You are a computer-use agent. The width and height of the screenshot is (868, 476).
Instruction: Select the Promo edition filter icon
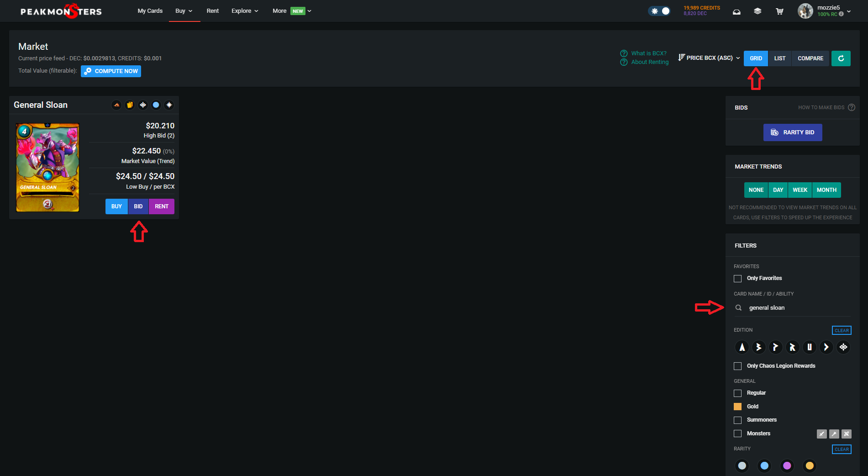(x=775, y=347)
